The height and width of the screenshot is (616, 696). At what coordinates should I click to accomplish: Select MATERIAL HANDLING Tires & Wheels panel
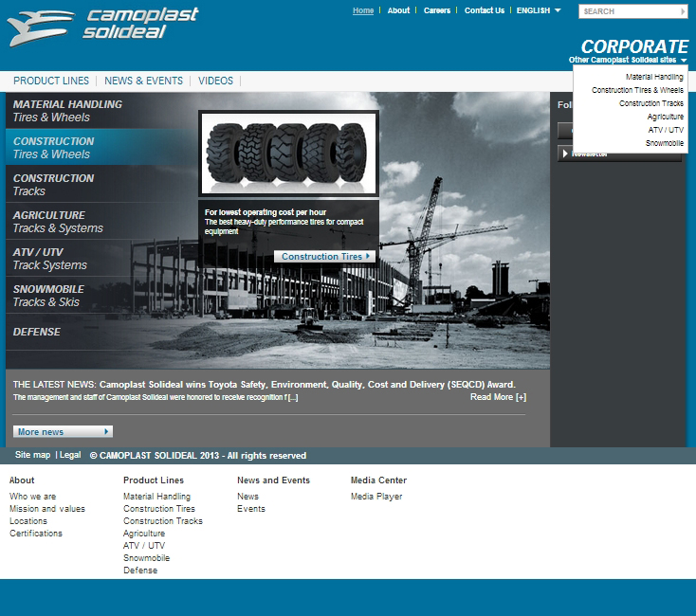pyautogui.click(x=101, y=111)
